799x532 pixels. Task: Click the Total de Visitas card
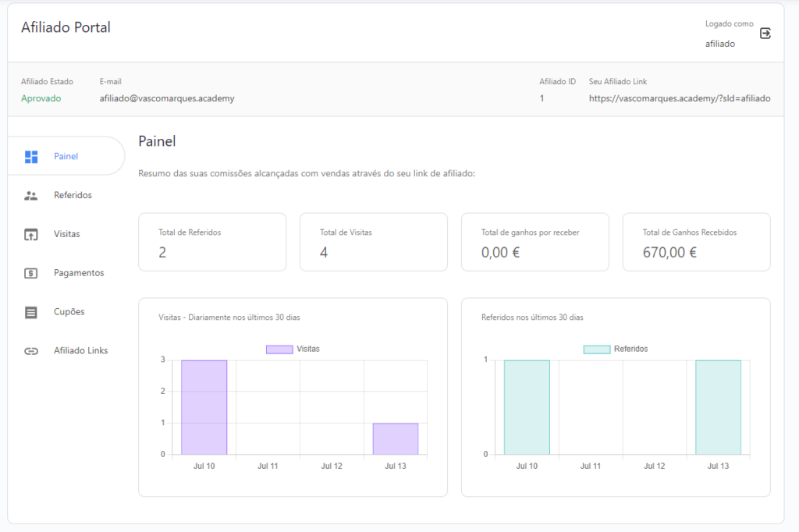[373, 243]
